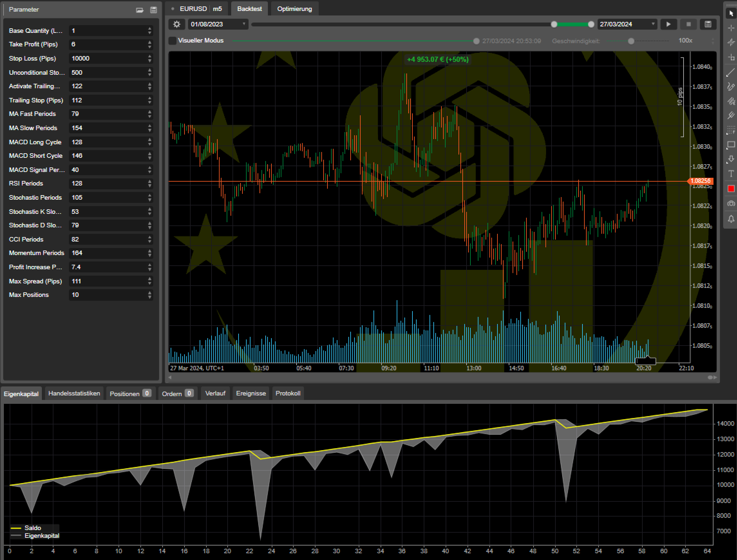This screenshot has height=560, width=737.
Task: Open the Fibonacci tools icon
Action: pyautogui.click(x=731, y=130)
